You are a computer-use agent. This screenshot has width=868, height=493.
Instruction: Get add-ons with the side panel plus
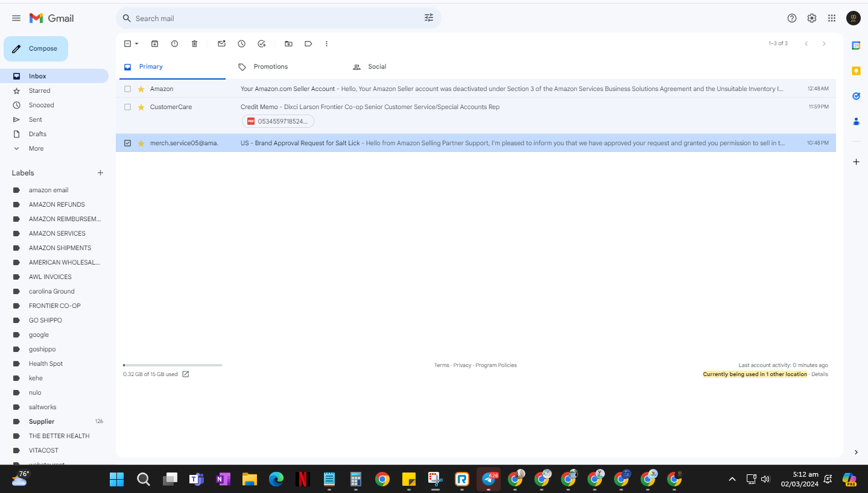(x=856, y=162)
